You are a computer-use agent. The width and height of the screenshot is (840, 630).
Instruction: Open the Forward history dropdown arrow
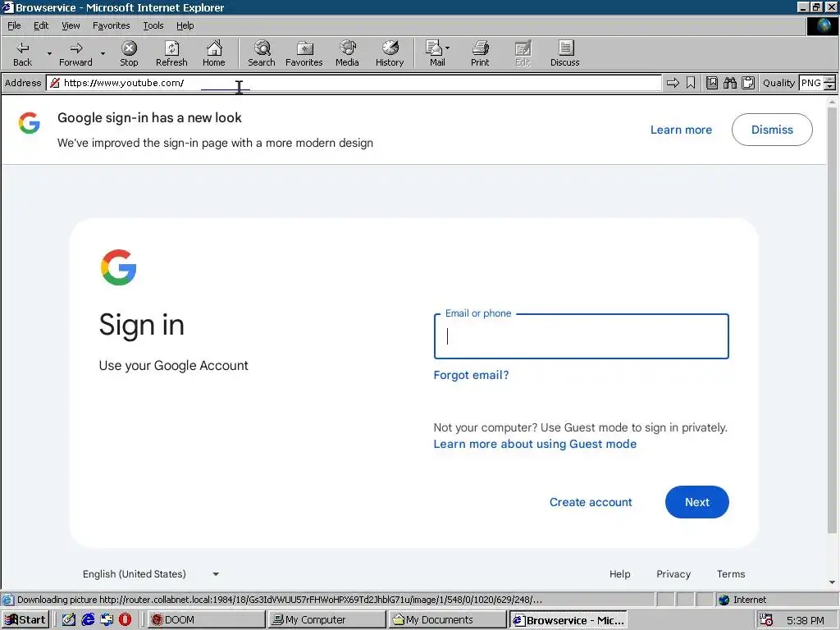(x=103, y=53)
